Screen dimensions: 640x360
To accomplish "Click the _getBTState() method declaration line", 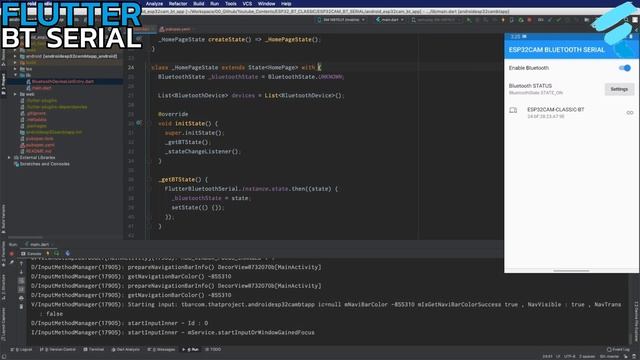I will click(x=183, y=180).
